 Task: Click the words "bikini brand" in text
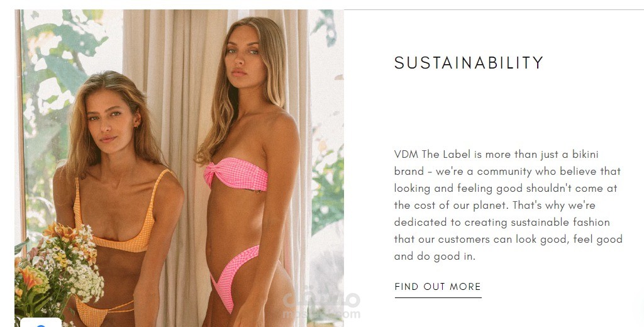[496, 163]
